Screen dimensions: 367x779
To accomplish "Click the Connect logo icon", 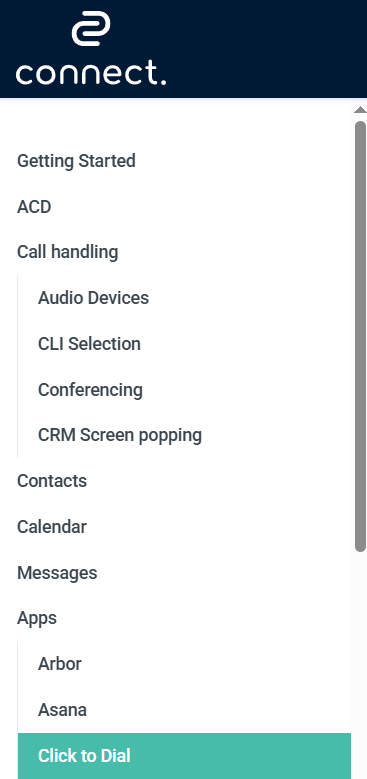I will [91, 29].
